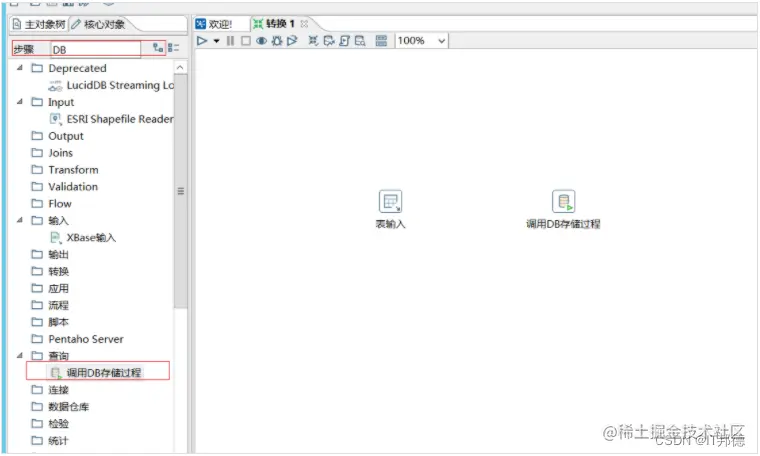Open the 欢迎! tab
760x456 pixels.
tap(214, 24)
